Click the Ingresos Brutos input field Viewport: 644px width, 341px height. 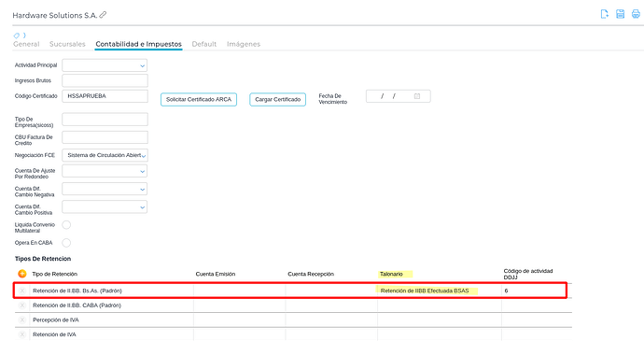click(105, 80)
